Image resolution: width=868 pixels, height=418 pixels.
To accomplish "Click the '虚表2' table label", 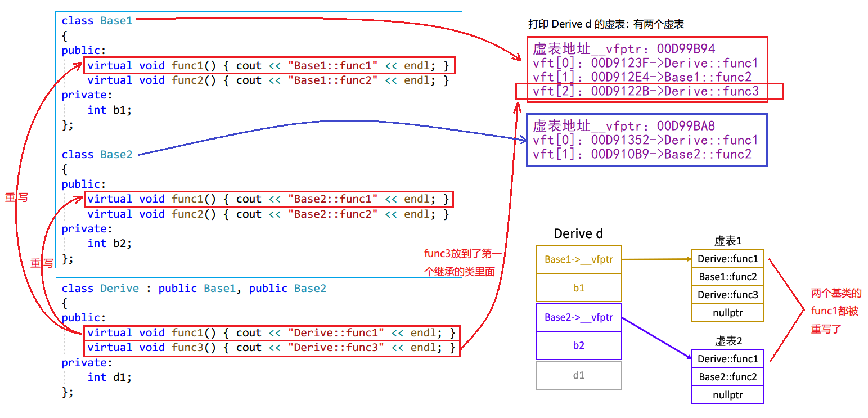I will [728, 341].
